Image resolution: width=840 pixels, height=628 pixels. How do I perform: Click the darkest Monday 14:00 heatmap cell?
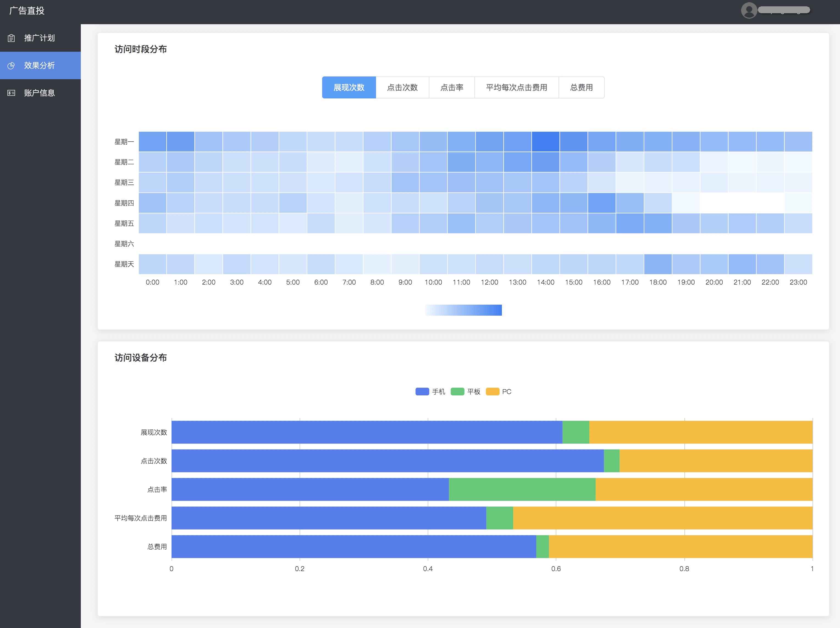tap(545, 141)
